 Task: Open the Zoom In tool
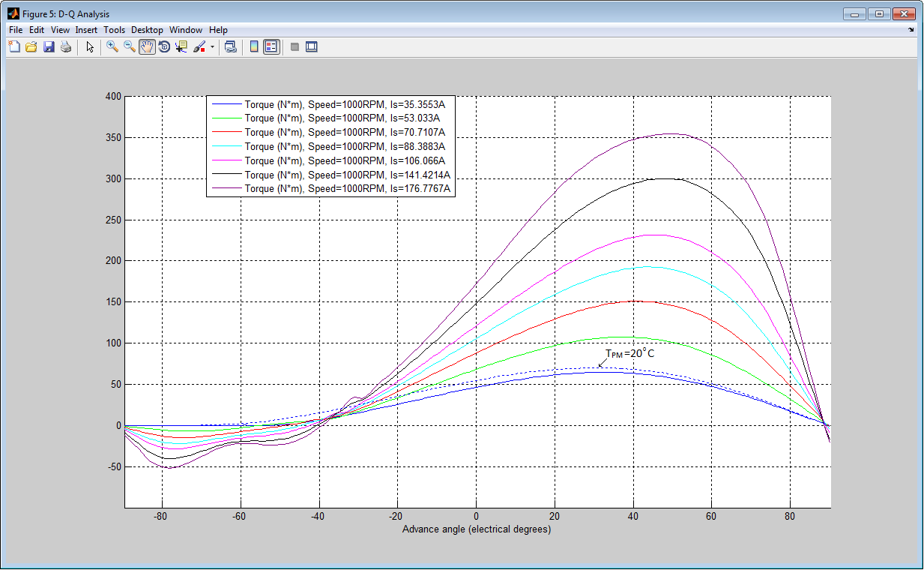[x=111, y=46]
